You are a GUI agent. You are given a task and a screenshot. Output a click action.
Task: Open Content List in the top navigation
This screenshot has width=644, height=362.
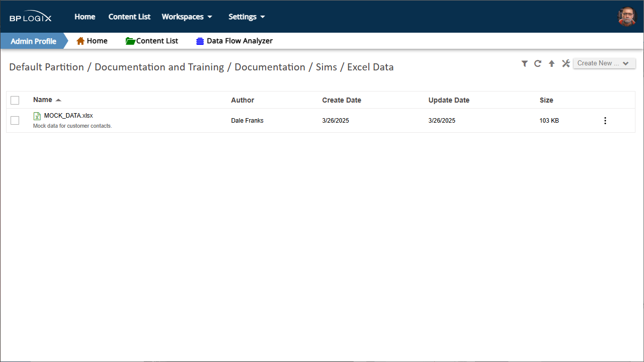(x=129, y=17)
